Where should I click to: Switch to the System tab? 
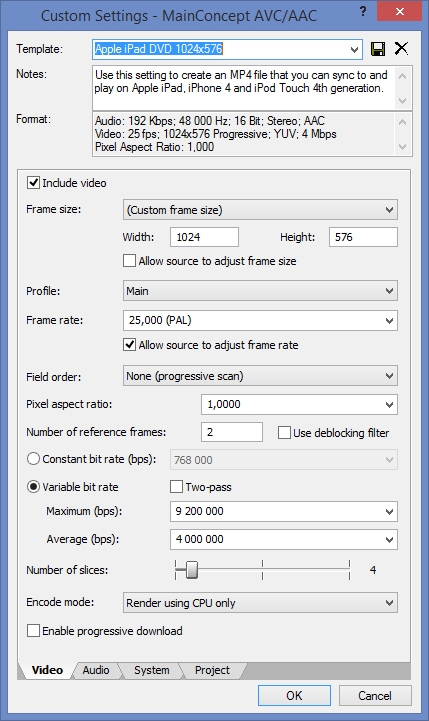(x=151, y=670)
